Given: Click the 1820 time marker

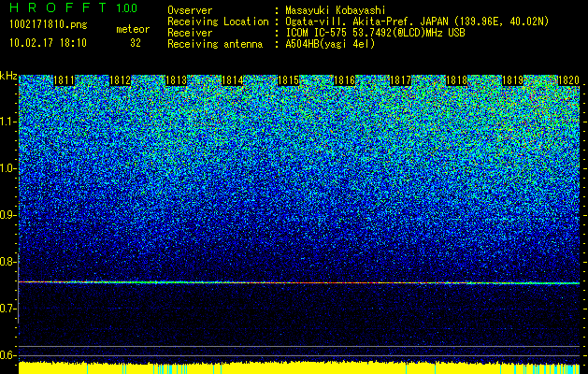Looking at the screenshot, I should tap(569, 80).
